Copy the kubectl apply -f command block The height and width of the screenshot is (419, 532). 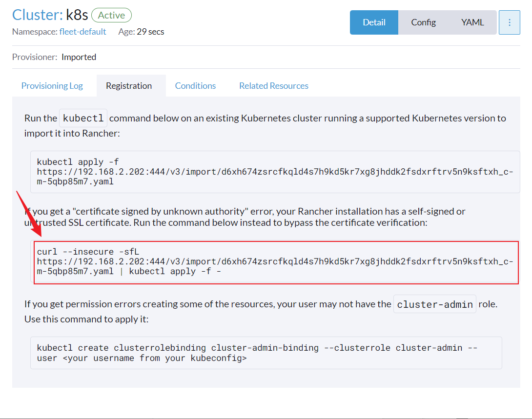(275, 172)
